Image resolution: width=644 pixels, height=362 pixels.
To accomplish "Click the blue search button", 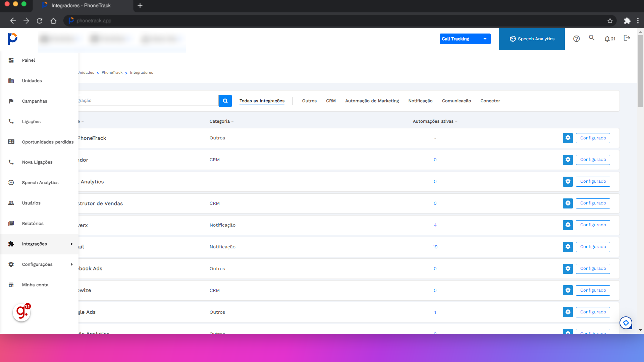I will click(x=225, y=101).
